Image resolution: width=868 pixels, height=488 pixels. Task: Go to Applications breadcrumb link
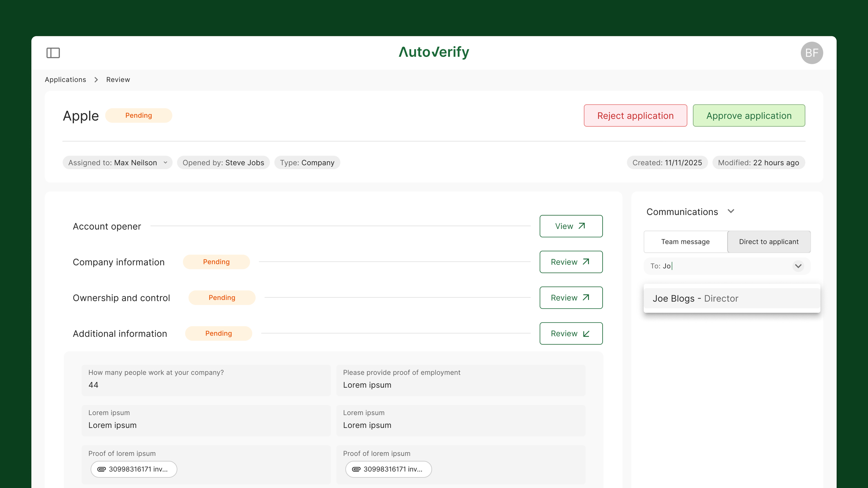coord(65,80)
